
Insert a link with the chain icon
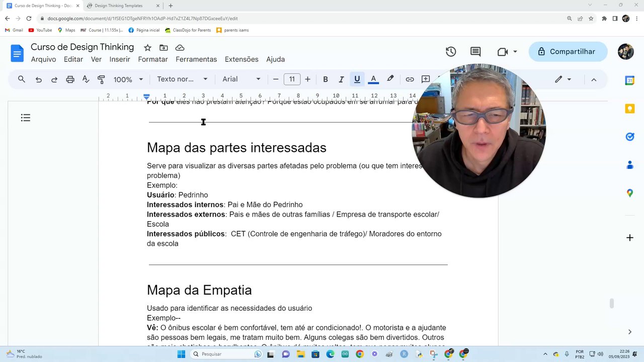tap(410, 79)
